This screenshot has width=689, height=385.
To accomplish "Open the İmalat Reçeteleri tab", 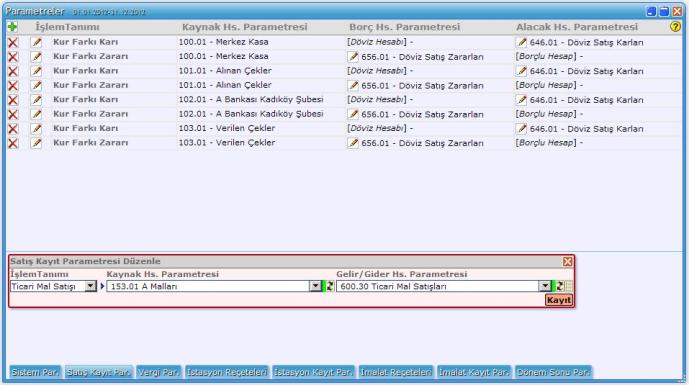I will coord(396,372).
